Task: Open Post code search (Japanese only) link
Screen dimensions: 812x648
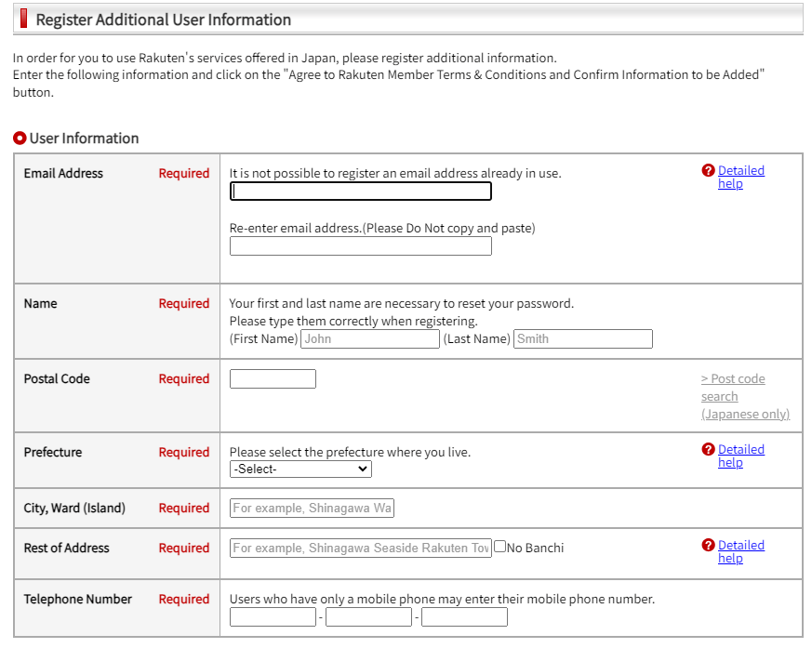Action: [x=745, y=396]
